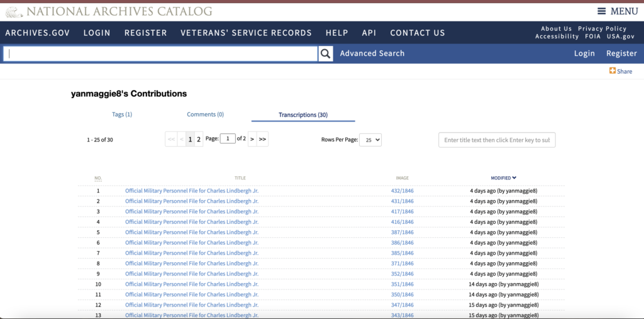Viewport: 644px width, 319px height.
Task: Open CONTACT US navigation item
Action: [x=418, y=33]
